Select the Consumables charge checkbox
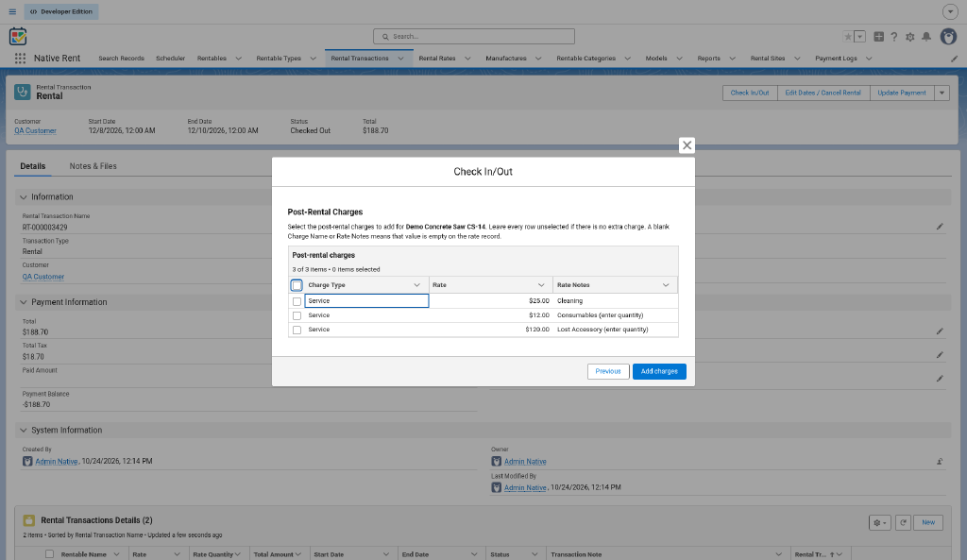Image resolution: width=967 pixels, height=560 pixels. click(297, 315)
